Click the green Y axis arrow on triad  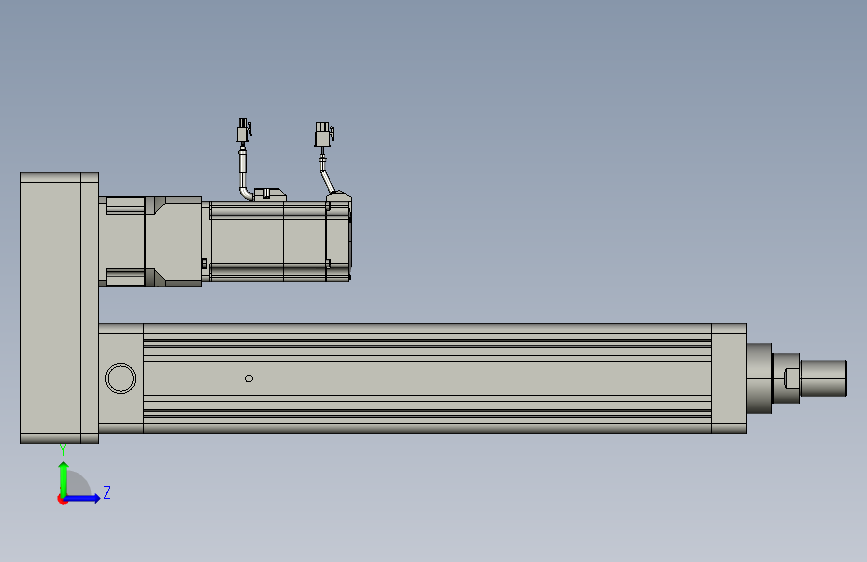point(64,478)
